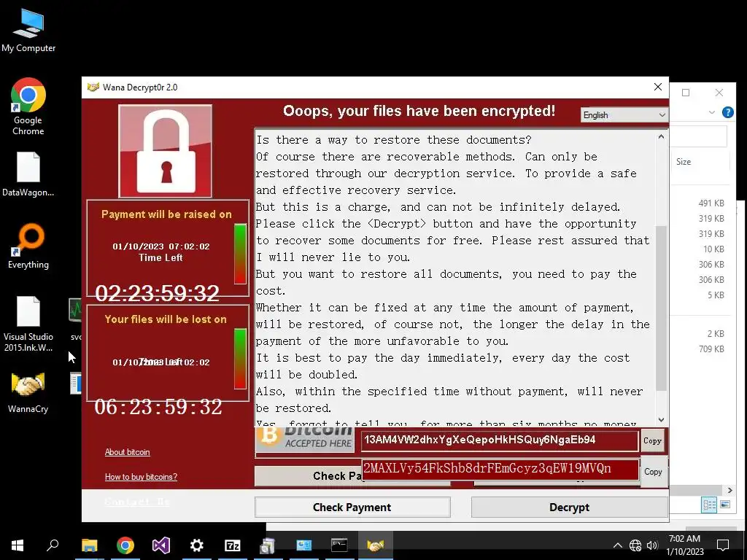This screenshot has height=560, width=747.
Task: Switch Explorer to large icons view
Action: pos(725,505)
